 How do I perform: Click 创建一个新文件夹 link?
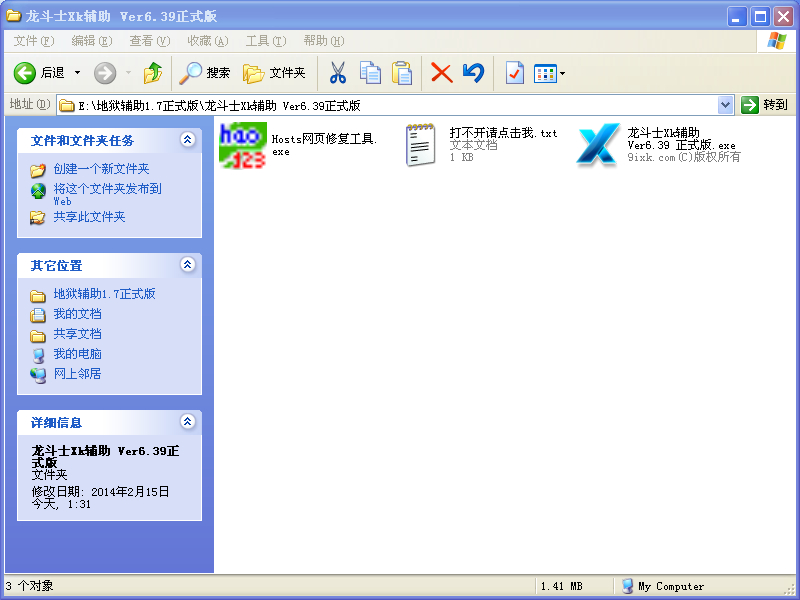[102, 169]
